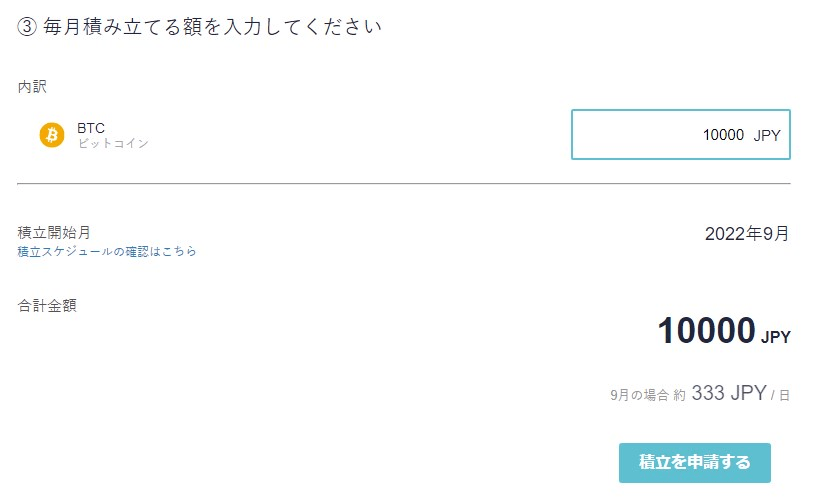Click the / 日 per-day unit text

point(780,395)
